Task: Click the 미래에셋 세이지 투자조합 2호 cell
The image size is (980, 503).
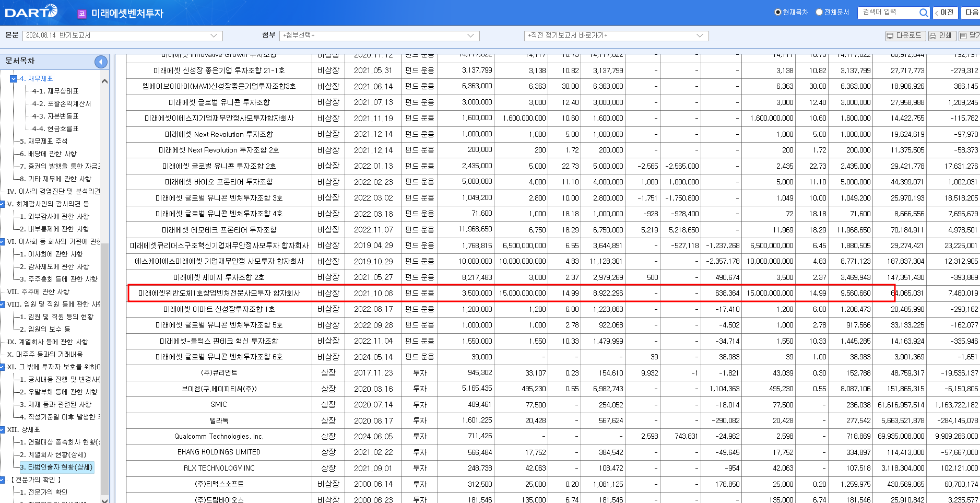Action: click(x=219, y=277)
